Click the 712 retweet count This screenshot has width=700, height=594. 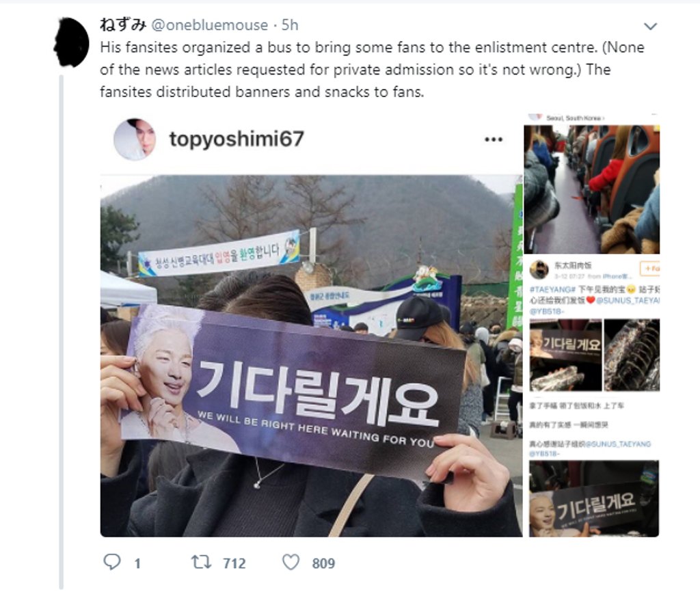234,563
